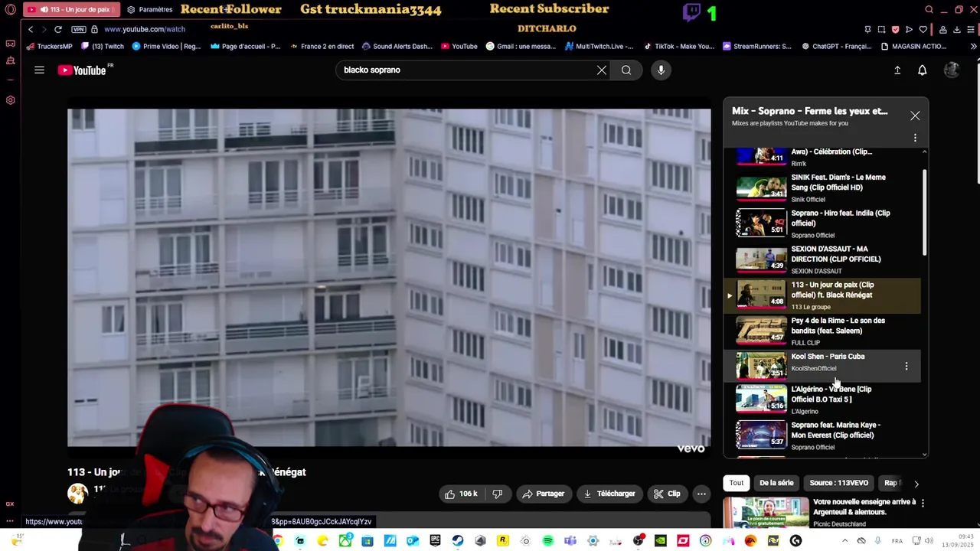Create a Clip of this video
The image size is (980, 551).
667,494
